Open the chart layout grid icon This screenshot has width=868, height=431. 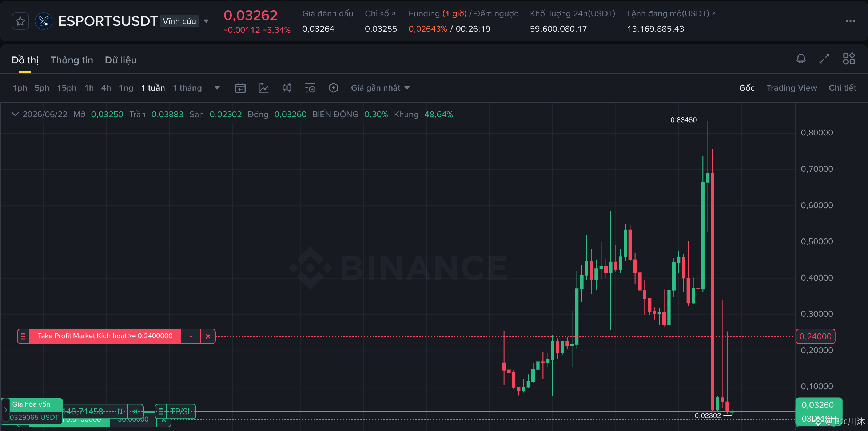pos(849,59)
